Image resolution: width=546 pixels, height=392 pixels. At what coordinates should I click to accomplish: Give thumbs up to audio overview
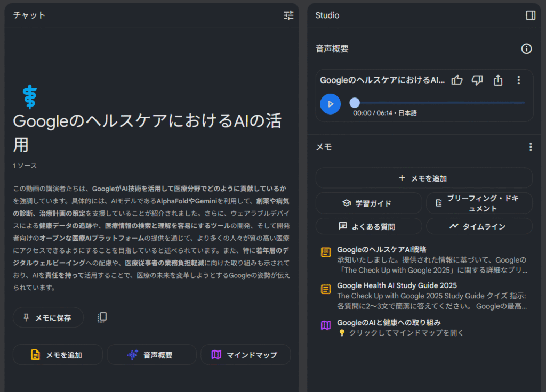(x=457, y=80)
